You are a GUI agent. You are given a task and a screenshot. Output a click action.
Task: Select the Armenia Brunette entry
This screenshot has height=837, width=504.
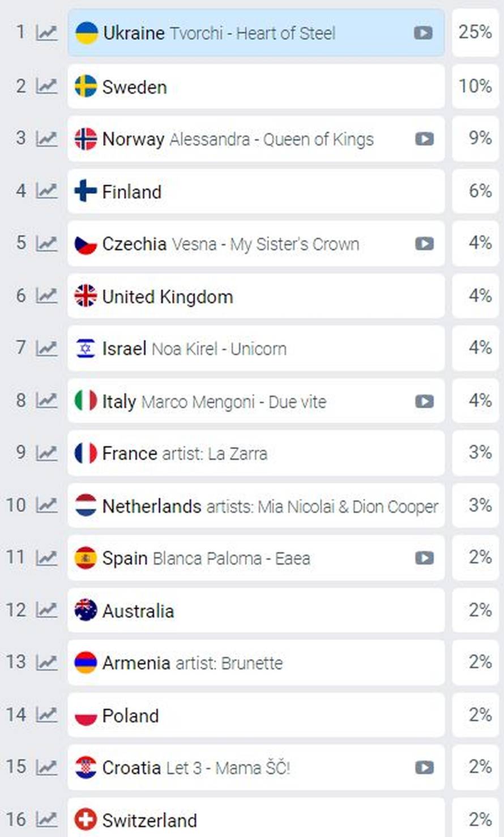click(193, 663)
